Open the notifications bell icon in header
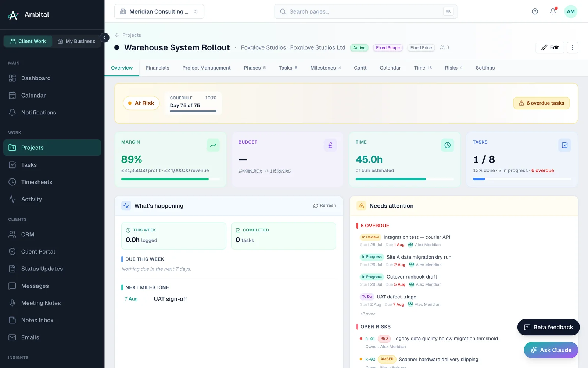This screenshot has width=588, height=368. tap(553, 11)
